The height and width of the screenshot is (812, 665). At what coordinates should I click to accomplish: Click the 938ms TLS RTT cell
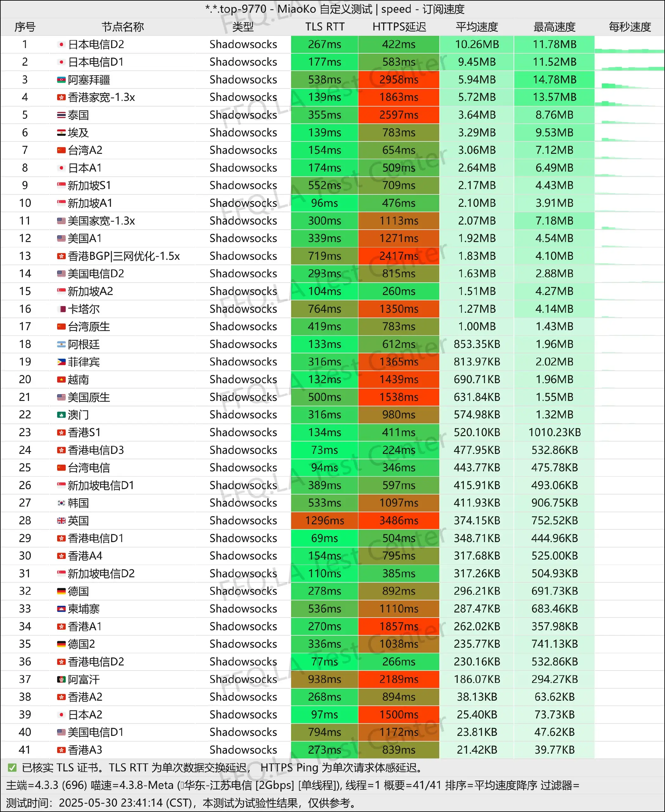pos(325,679)
